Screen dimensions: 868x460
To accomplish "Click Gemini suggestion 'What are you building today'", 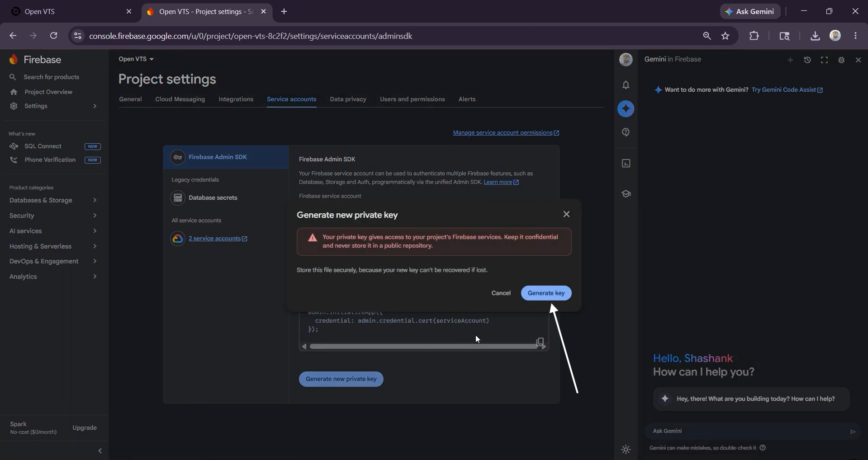I will 751,399.
